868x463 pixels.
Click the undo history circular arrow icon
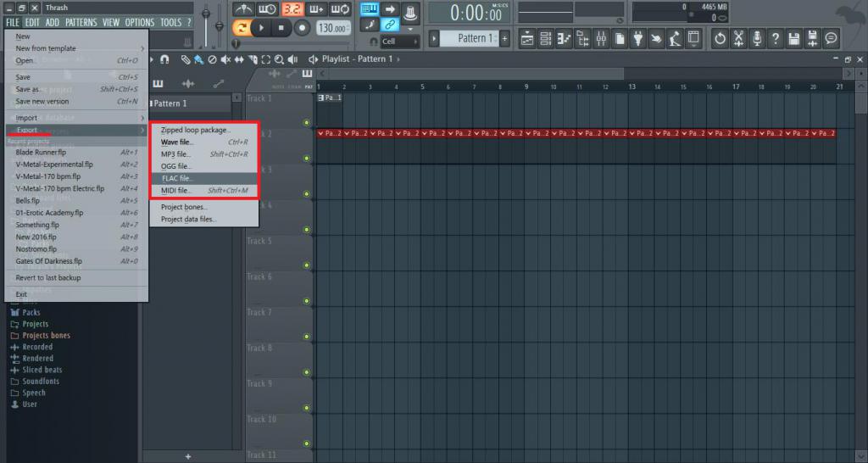(x=720, y=38)
